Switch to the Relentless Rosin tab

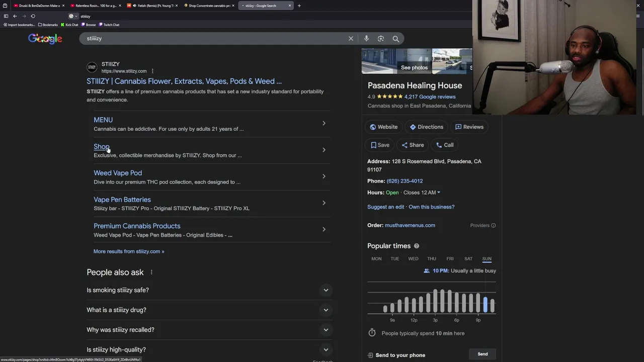[96, 6]
